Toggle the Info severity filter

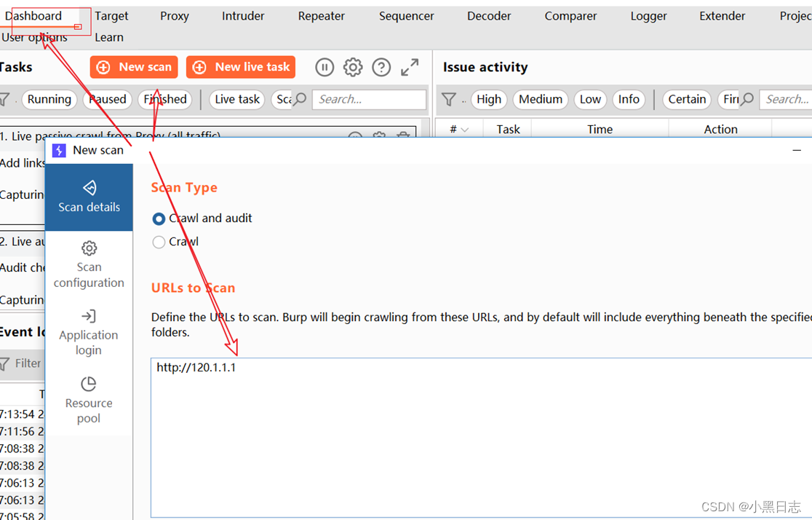tap(629, 99)
